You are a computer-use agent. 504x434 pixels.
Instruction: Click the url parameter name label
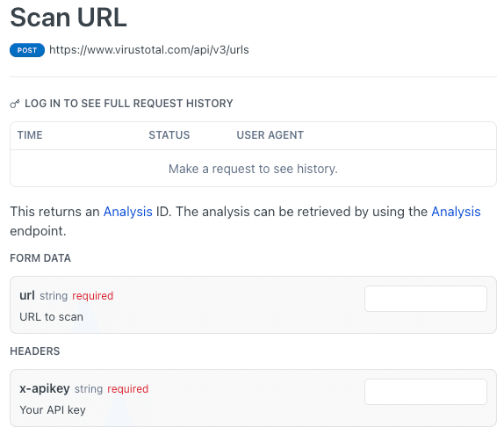tap(27, 295)
